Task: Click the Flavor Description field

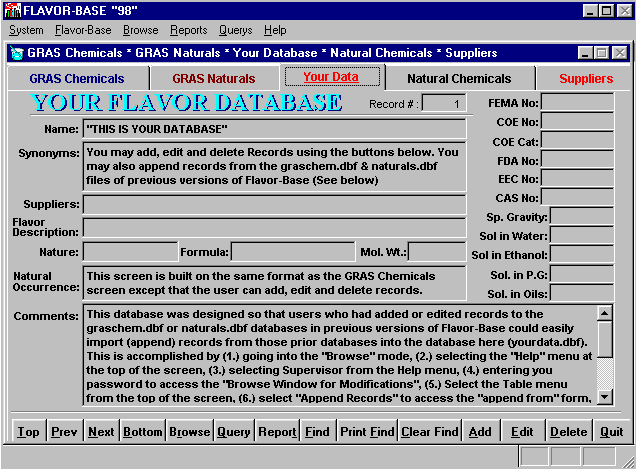Action: point(275,228)
